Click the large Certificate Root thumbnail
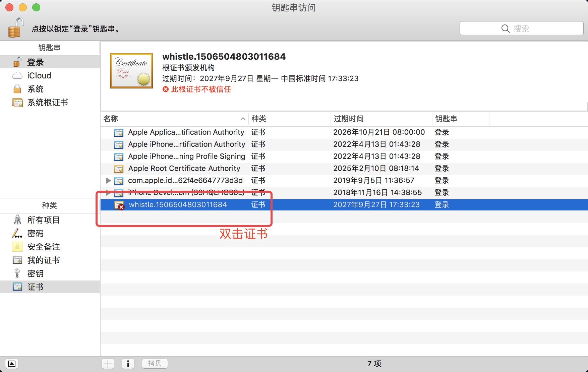The image size is (588, 372). pyautogui.click(x=131, y=70)
